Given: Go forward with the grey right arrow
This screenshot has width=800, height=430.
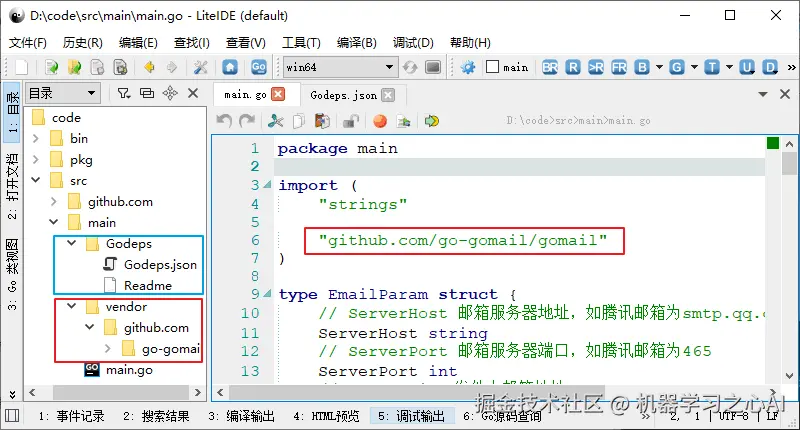Looking at the screenshot, I should coord(172,67).
